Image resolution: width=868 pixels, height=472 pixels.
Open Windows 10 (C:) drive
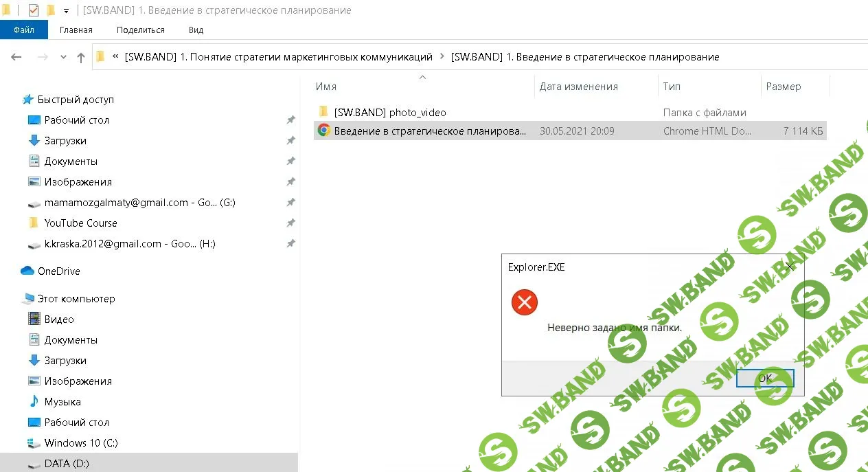tap(81, 443)
